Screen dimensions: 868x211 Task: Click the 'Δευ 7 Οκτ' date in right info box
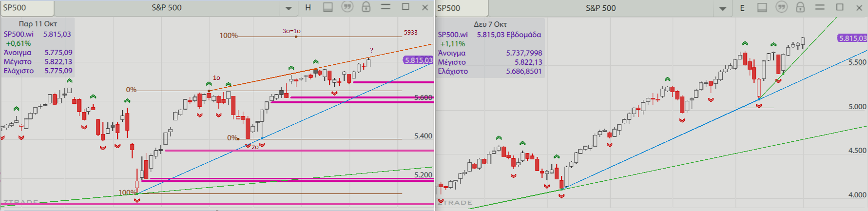(x=490, y=24)
